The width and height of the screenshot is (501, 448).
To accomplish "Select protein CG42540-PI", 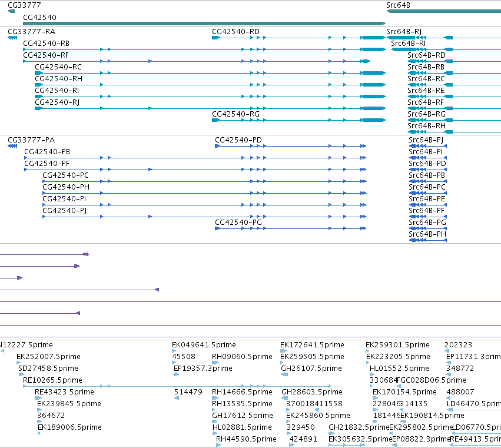I will coord(65,200).
